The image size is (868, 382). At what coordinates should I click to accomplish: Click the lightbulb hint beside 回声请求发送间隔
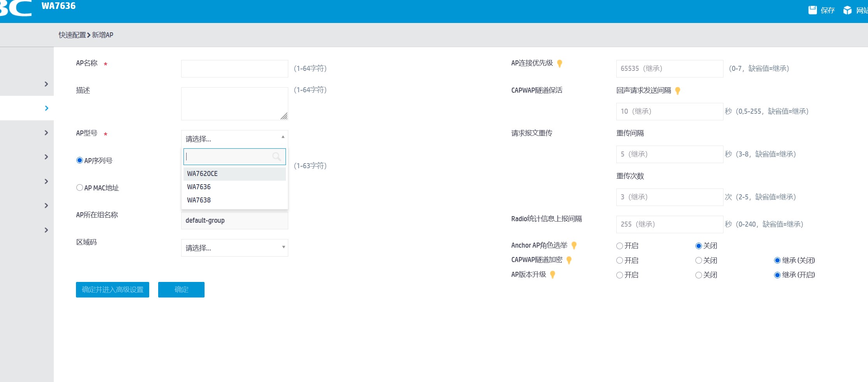tap(677, 91)
